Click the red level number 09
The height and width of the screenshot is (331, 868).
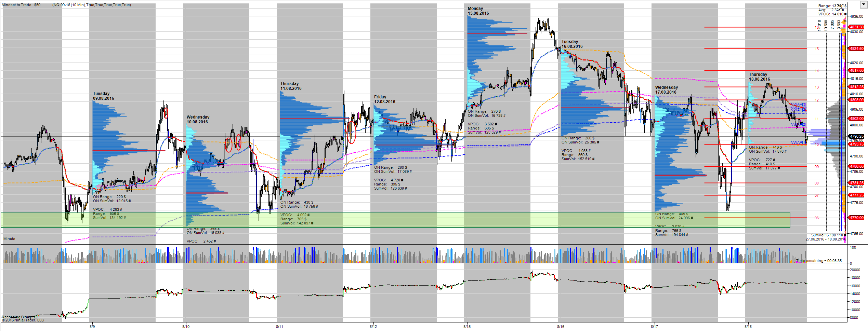817,167
